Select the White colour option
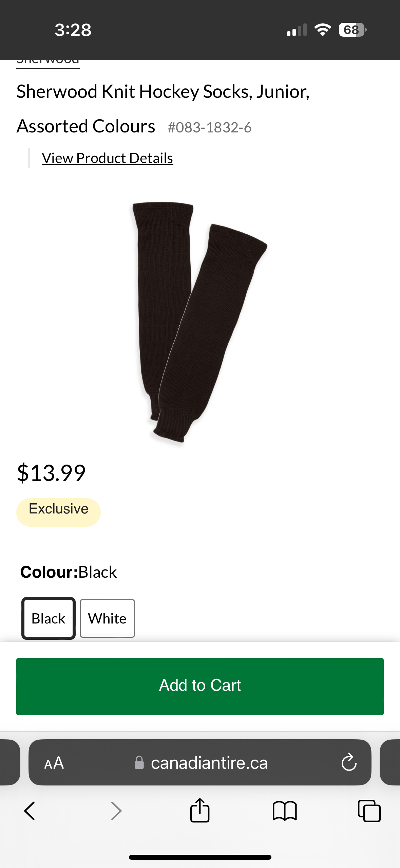400x868 pixels. (107, 618)
